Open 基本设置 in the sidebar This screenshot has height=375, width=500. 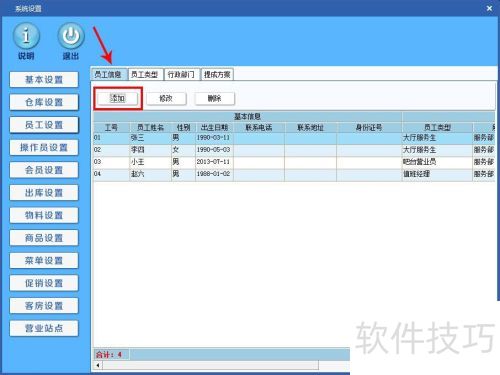click(44, 80)
